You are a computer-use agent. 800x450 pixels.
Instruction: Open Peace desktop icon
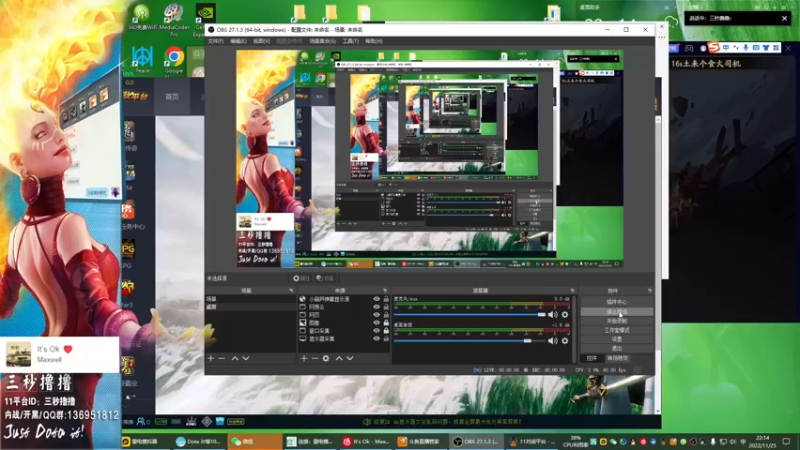[142, 60]
